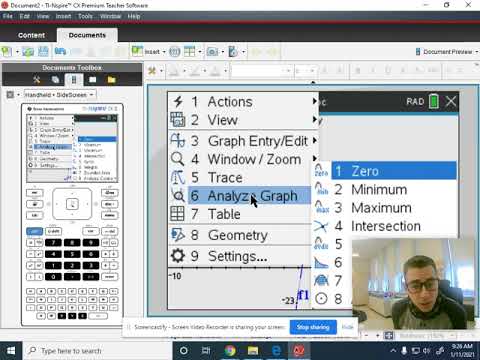This screenshot has width=480, height=360.
Task: Open the File menu
Action: click(x=8, y=16)
